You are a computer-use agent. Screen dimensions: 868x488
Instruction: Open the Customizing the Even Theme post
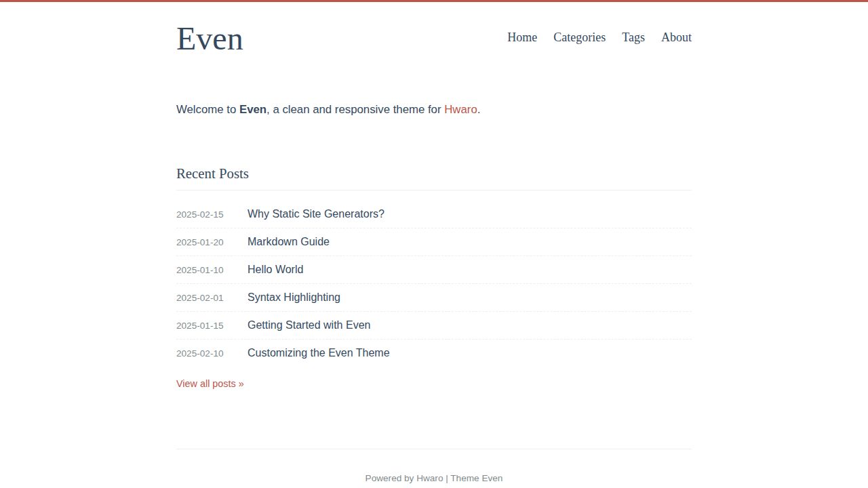[x=318, y=352]
